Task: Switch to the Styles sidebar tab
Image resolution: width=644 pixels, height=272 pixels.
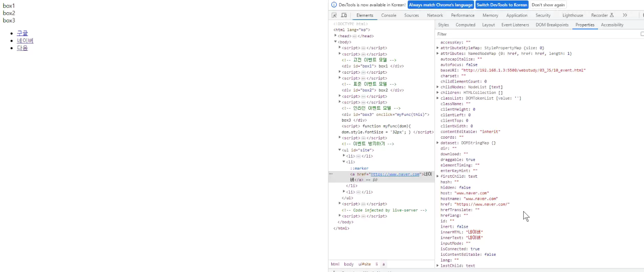Action: [x=443, y=25]
